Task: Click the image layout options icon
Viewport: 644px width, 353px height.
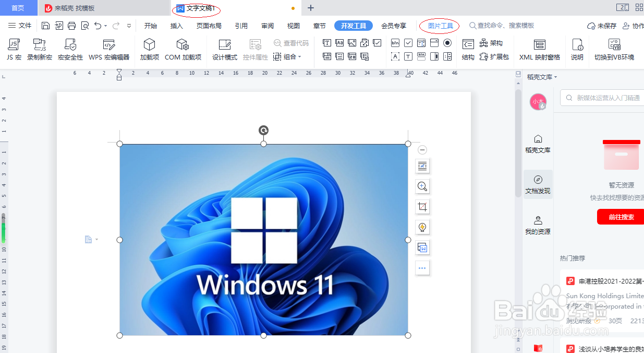Action: click(422, 166)
